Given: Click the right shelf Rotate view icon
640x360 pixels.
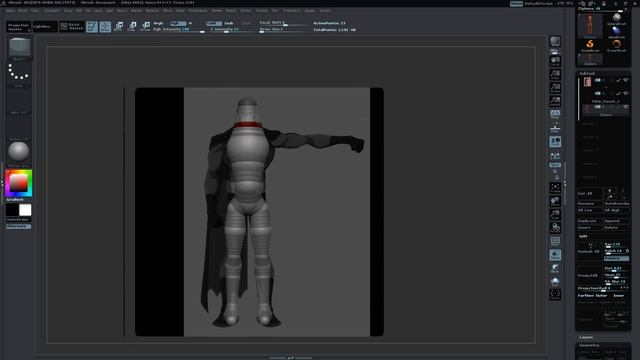Looking at the screenshot, I should point(555,228).
